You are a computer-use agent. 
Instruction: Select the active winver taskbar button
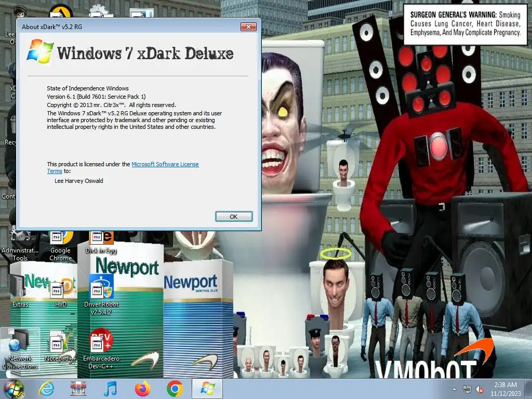(207, 389)
